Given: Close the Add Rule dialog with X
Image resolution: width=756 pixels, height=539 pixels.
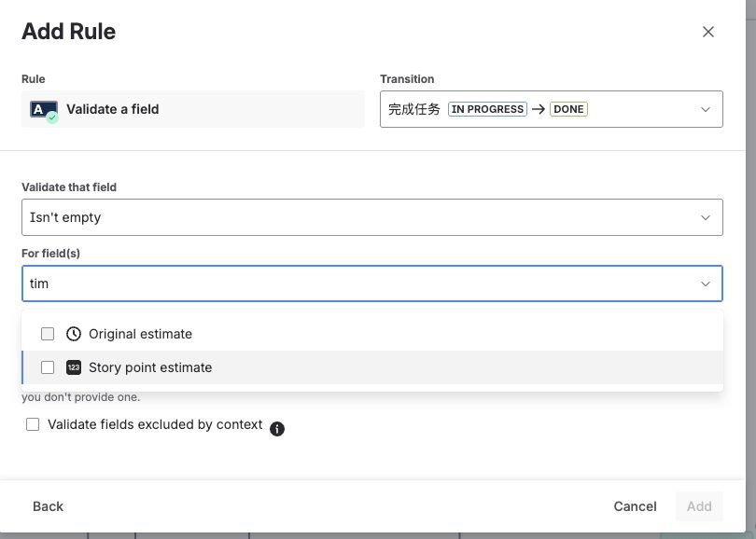Looking at the screenshot, I should tap(708, 32).
